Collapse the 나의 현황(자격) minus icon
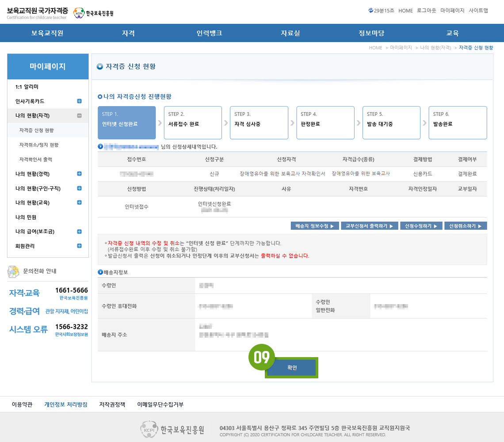 (x=80, y=116)
